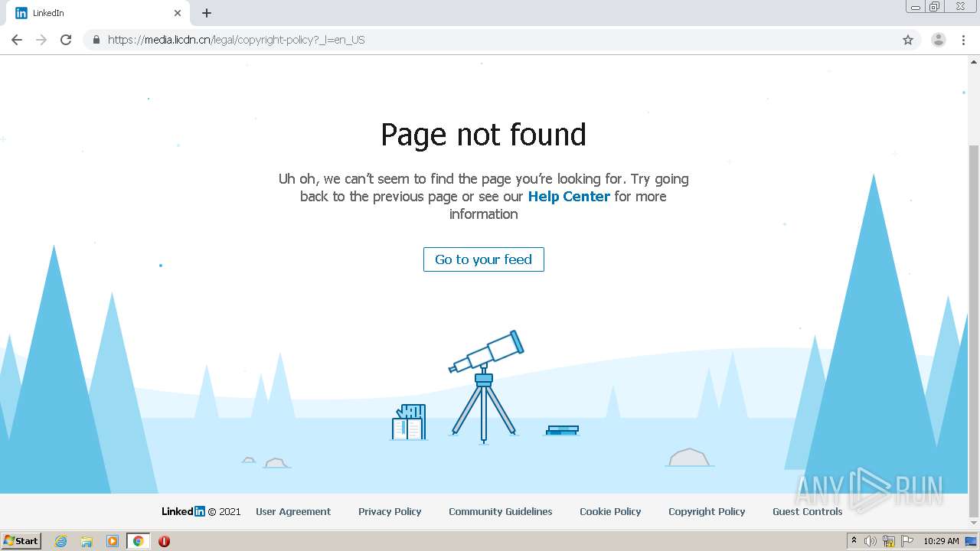Click the address bar URL field

pyautogui.click(x=501, y=40)
